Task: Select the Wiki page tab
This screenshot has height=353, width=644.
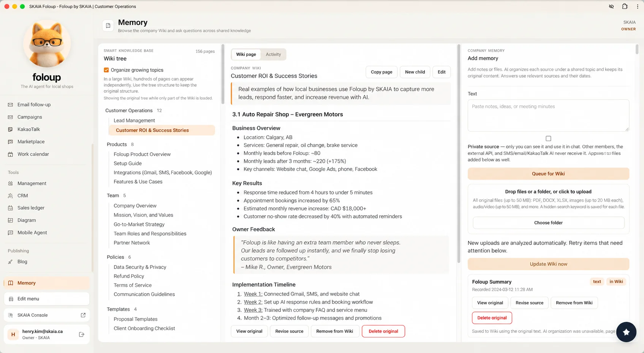Action: point(246,54)
